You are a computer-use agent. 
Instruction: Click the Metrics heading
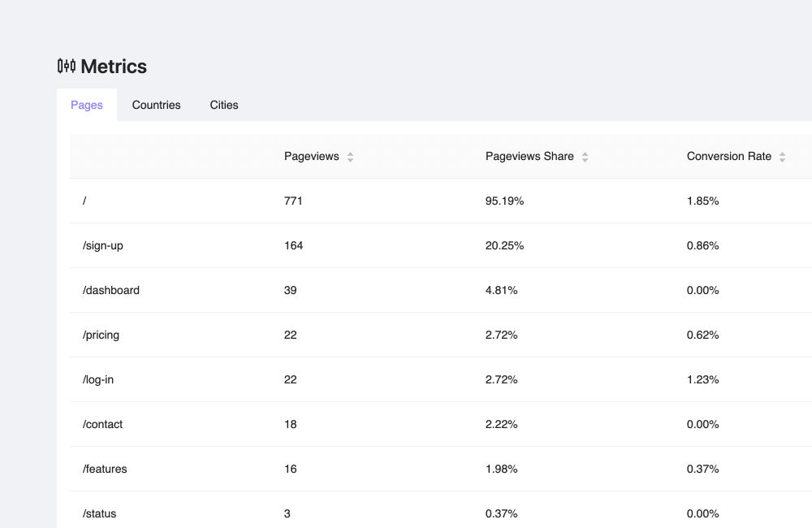[114, 67]
